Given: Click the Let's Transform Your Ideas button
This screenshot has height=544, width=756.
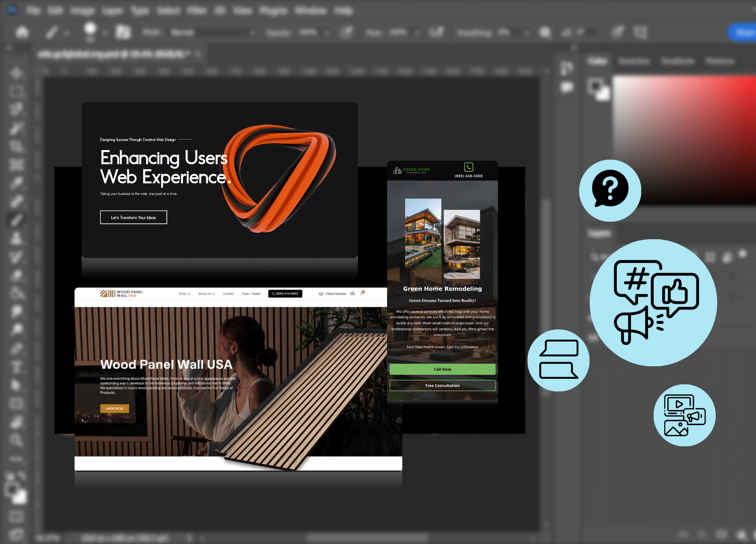Looking at the screenshot, I should (x=134, y=218).
